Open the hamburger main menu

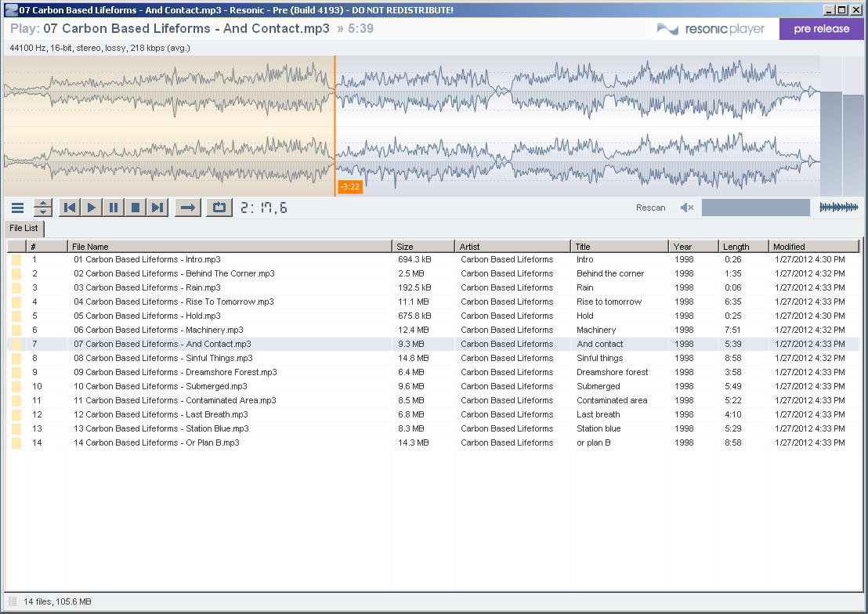click(17, 208)
